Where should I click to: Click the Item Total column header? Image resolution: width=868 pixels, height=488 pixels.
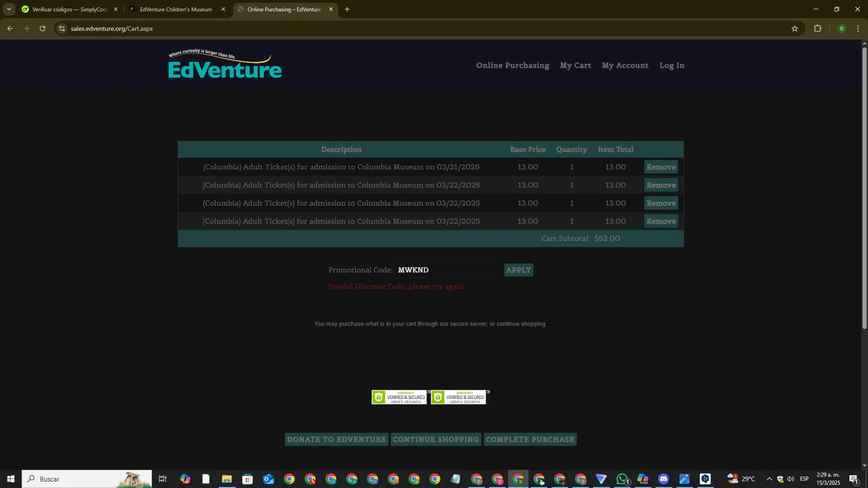[615, 149]
